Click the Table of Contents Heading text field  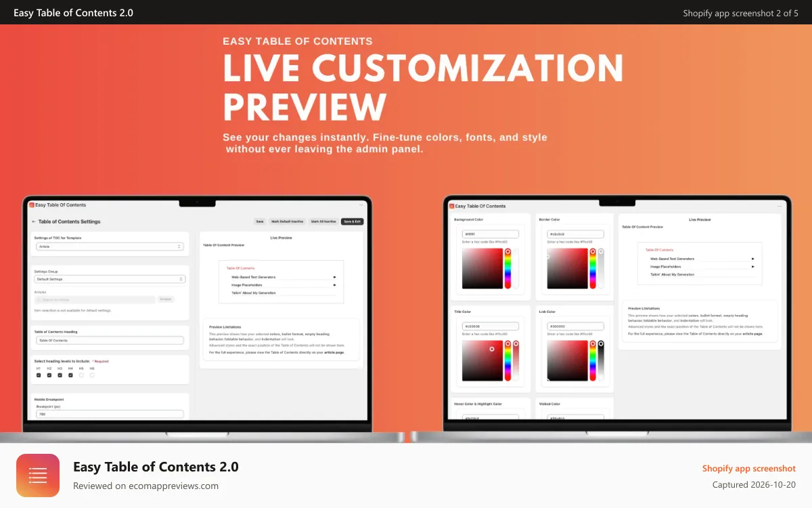click(x=110, y=340)
